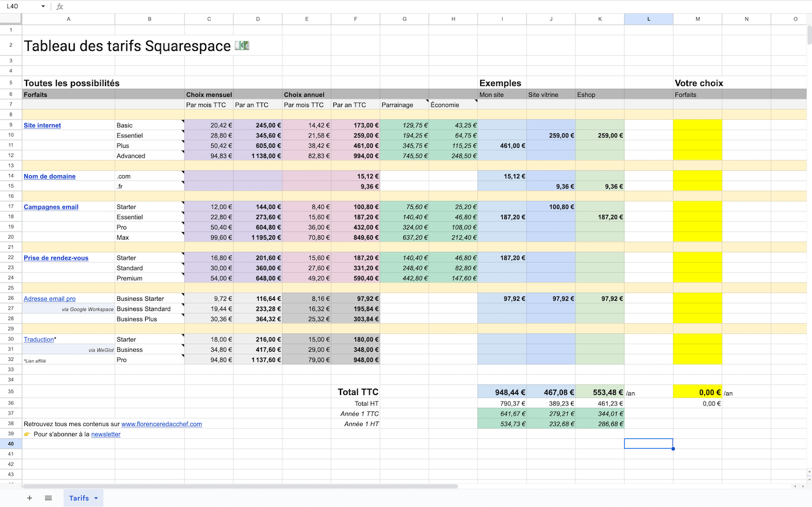Select the 745,50 € parrainage cell
The width and height of the screenshot is (812, 507).
click(x=404, y=156)
